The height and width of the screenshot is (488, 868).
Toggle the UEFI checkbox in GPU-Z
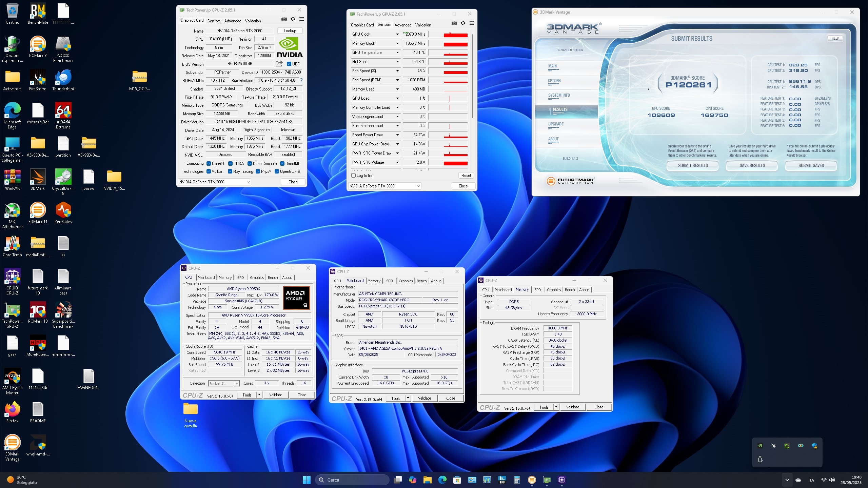tap(289, 64)
